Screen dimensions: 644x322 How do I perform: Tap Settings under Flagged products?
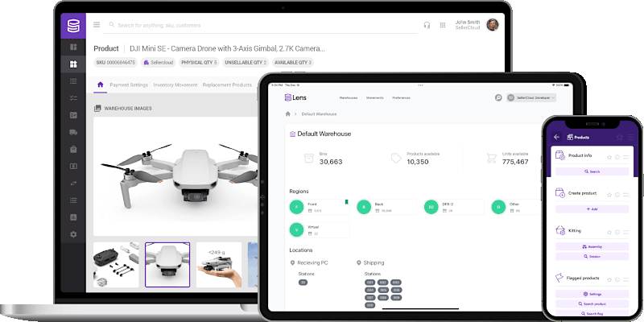pyautogui.click(x=592, y=294)
